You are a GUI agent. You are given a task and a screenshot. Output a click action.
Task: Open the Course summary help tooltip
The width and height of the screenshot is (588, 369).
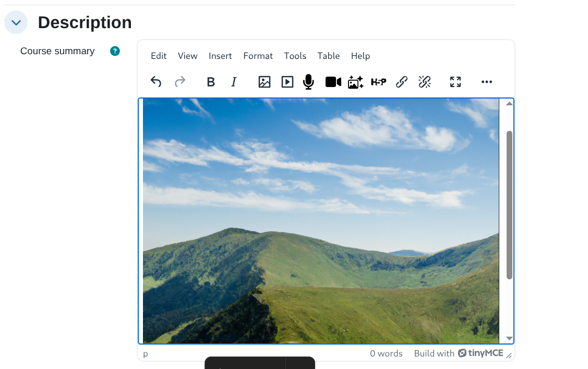pyautogui.click(x=114, y=51)
